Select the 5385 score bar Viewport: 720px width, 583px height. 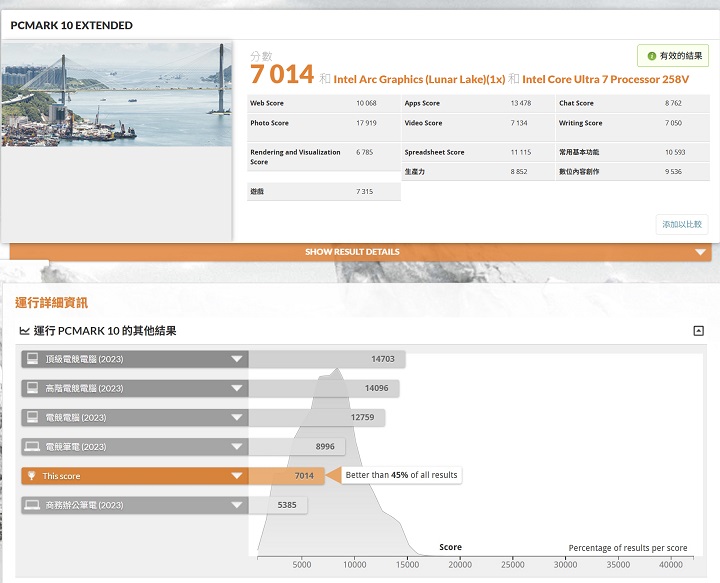click(278, 505)
